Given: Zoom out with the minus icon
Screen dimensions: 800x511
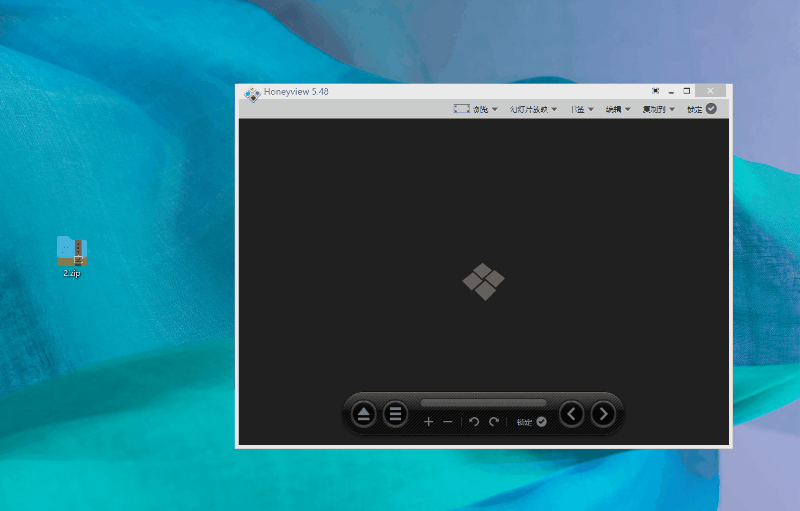Looking at the screenshot, I should click(448, 422).
